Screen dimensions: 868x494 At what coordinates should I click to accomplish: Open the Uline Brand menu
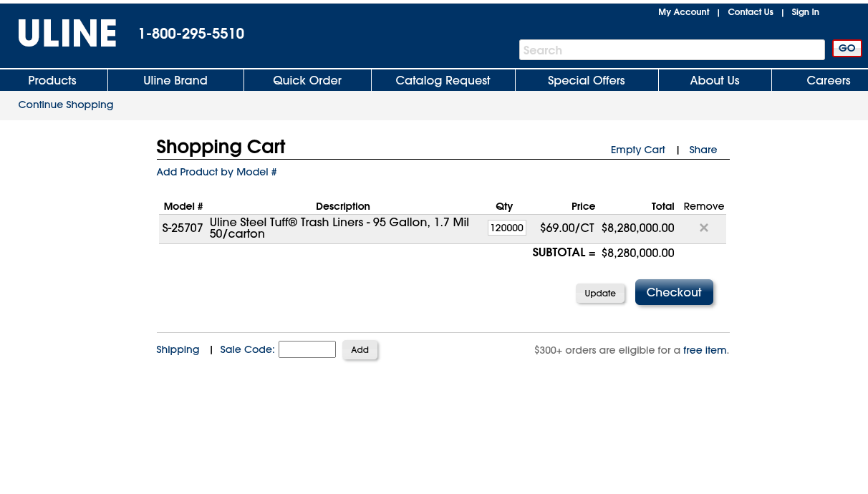(x=175, y=80)
